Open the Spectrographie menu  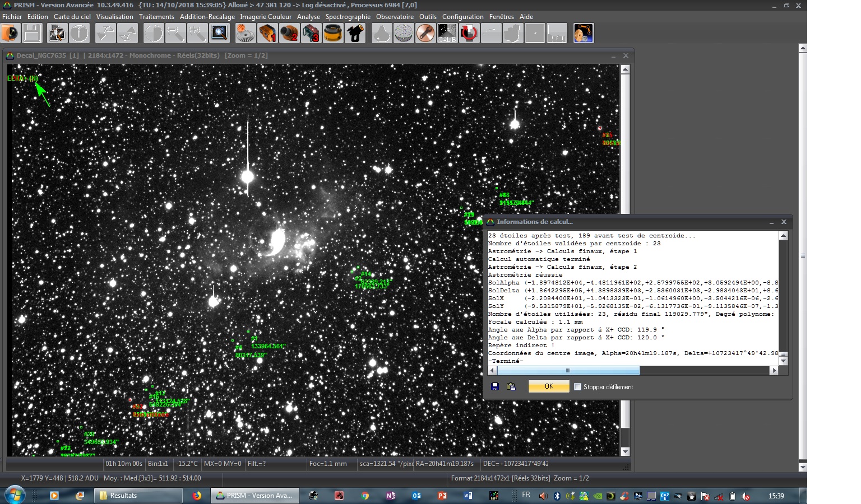click(x=348, y=17)
